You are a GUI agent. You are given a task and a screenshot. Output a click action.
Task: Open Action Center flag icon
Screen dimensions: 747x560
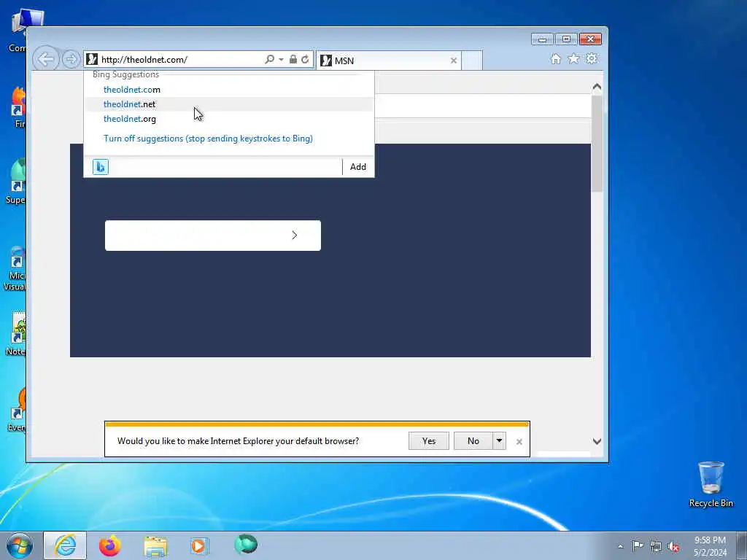point(638,546)
